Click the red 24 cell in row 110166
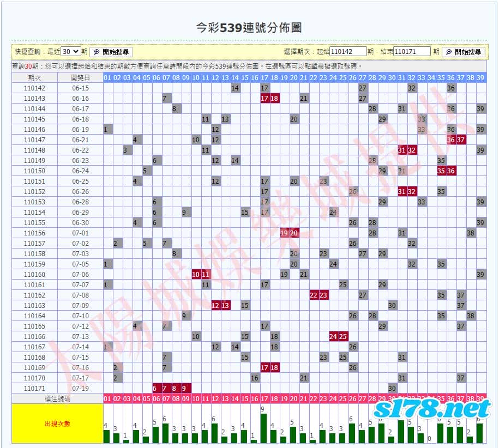The height and width of the screenshot is (448, 499). click(x=333, y=336)
